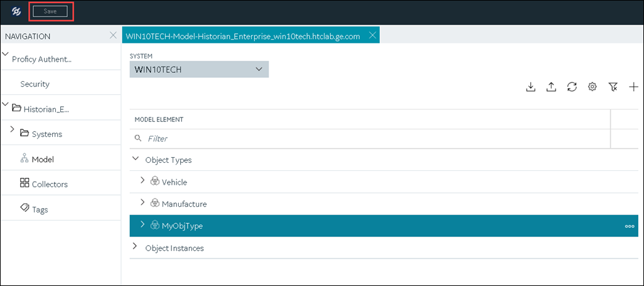Open Tags from the navigation pane

(x=34, y=209)
